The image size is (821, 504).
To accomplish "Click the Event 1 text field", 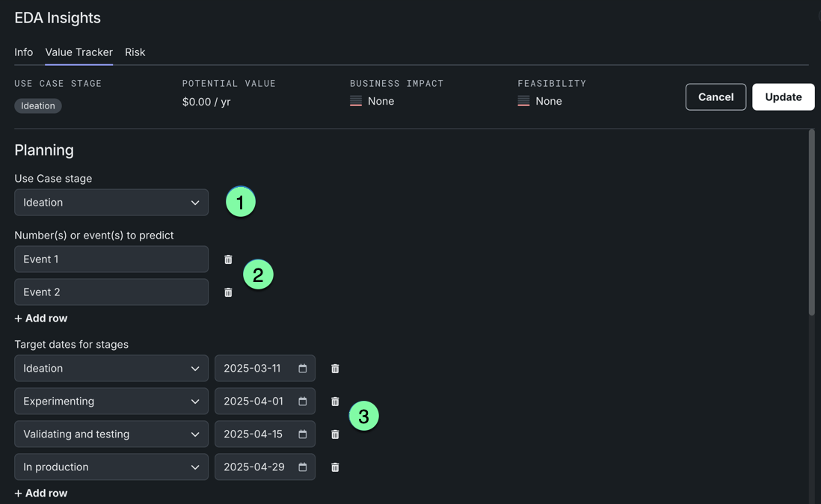I will coord(111,259).
